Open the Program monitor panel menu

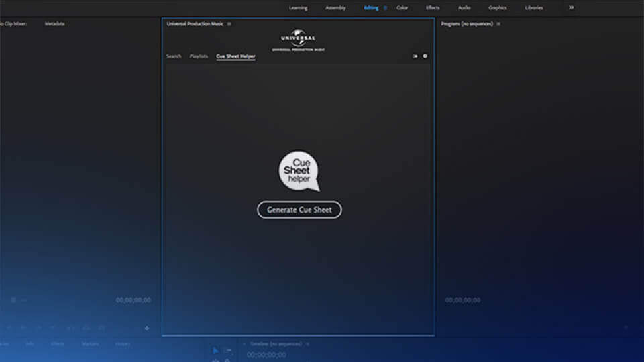coord(498,24)
